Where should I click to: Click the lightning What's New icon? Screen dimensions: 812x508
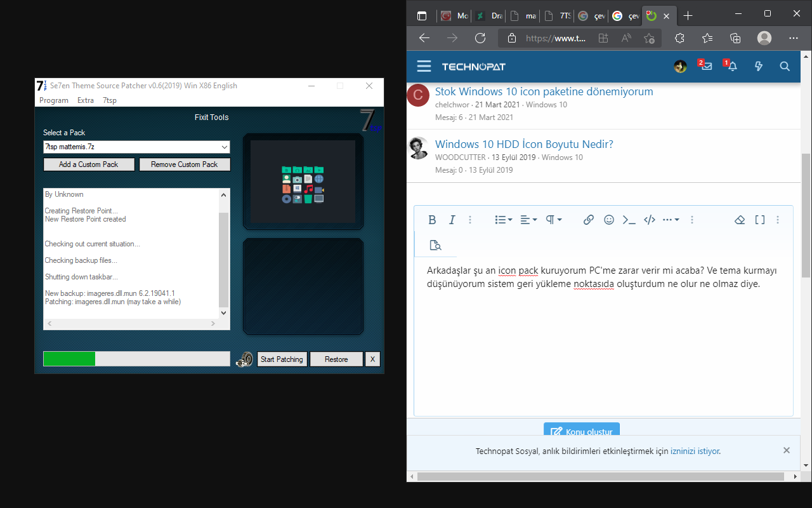[x=758, y=66]
